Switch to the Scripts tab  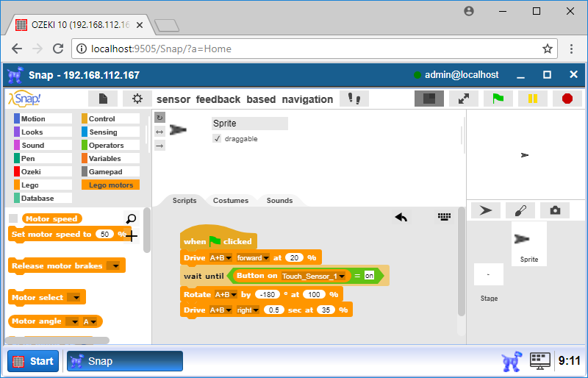(x=184, y=201)
